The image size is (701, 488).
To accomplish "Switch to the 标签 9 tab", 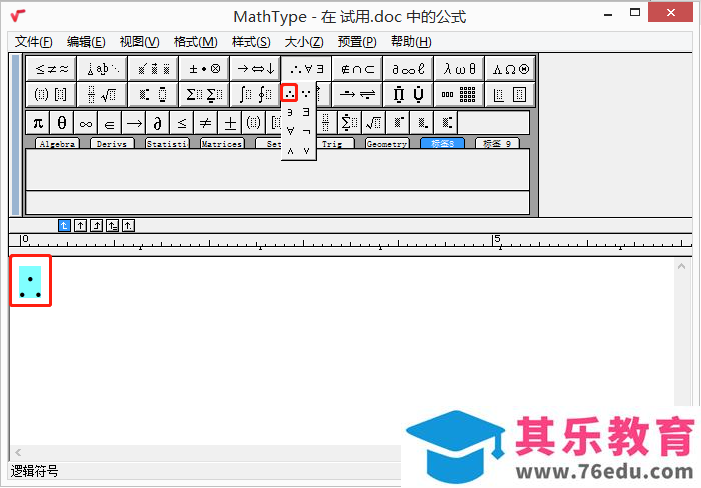I will [497, 143].
